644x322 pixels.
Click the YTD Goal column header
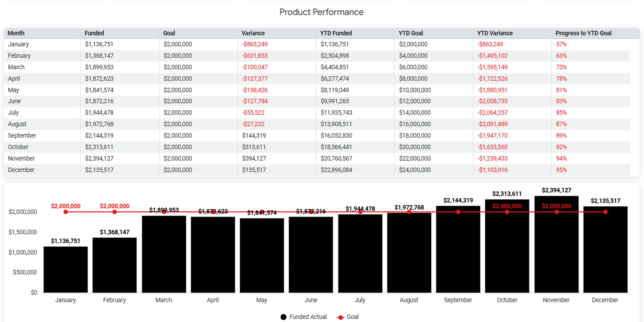(x=410, y=33)
